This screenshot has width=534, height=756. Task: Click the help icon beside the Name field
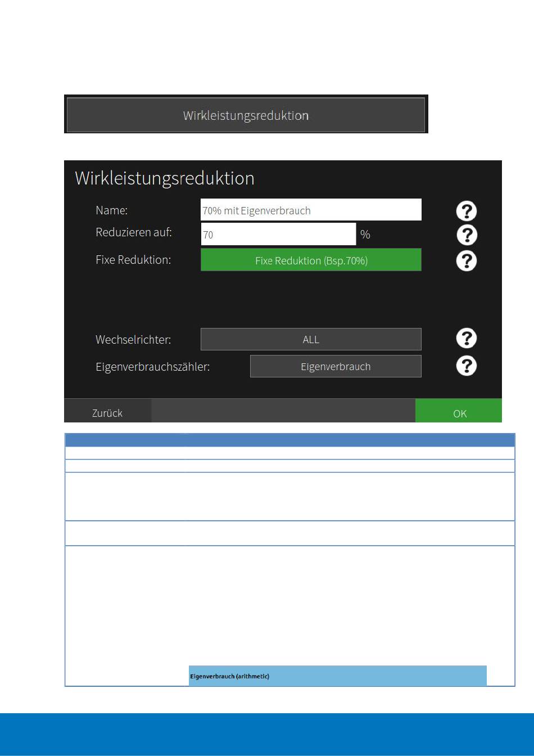[x=466, y=211]
